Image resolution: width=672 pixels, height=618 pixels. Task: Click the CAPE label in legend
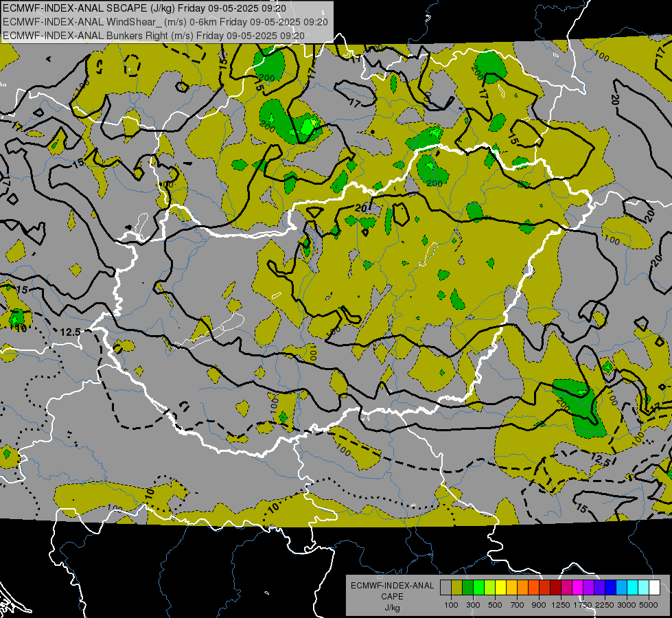[x=393, y=596]
